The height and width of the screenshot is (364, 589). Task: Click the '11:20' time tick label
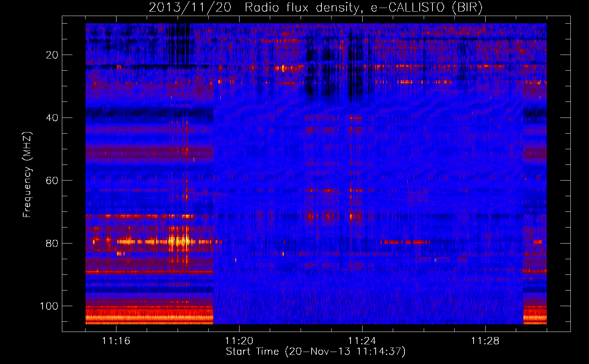click(239, 341)
